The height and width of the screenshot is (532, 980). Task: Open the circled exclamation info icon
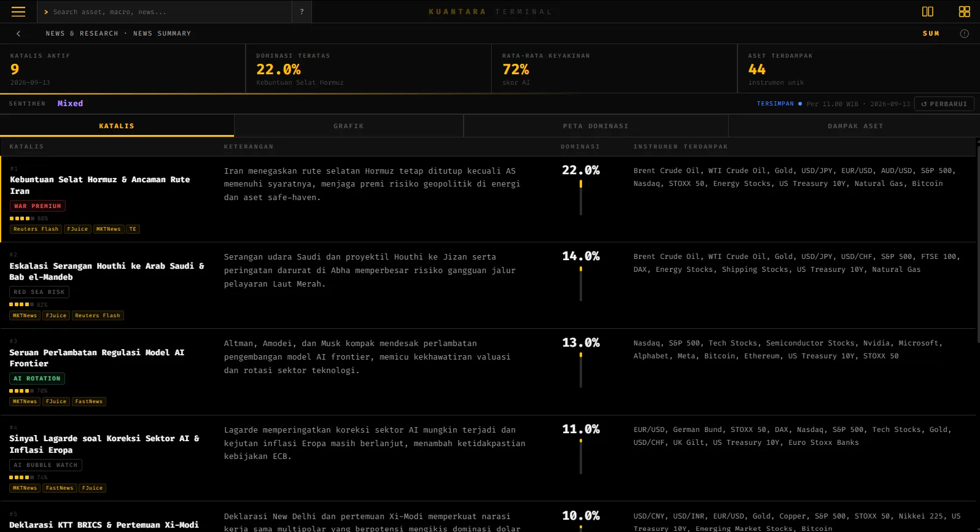coord(964,34)
